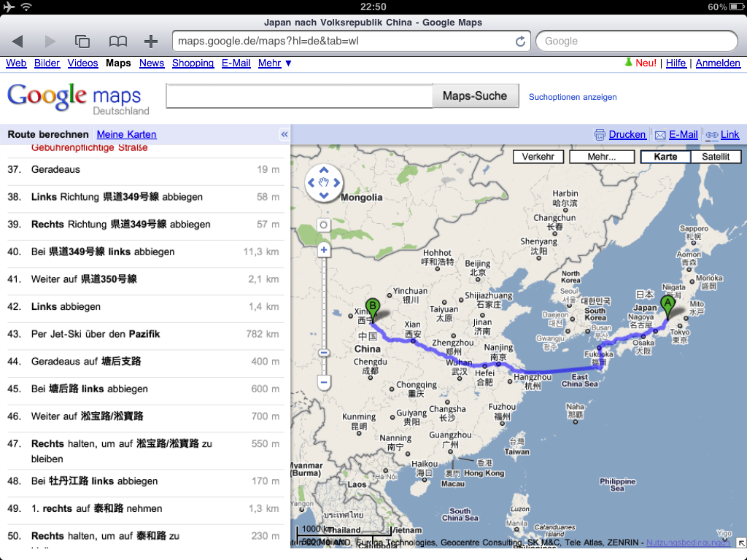
Task: Click Suchoptionen anzeigen link
Action: click(x=573, y=97)
